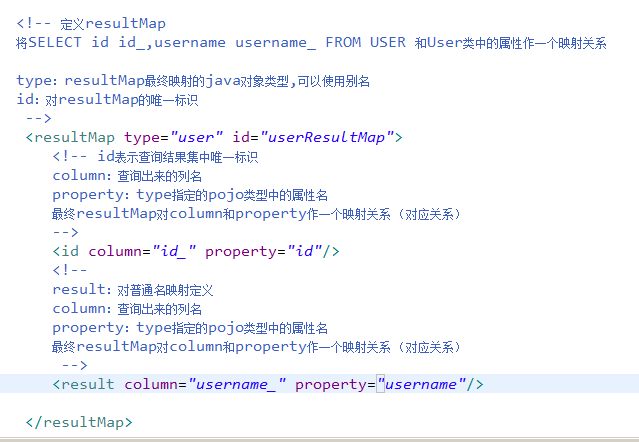Click the comment "id表示查询结果集中唯一标识"
Viewport: 639px width, 442px height.
point(178,156)
